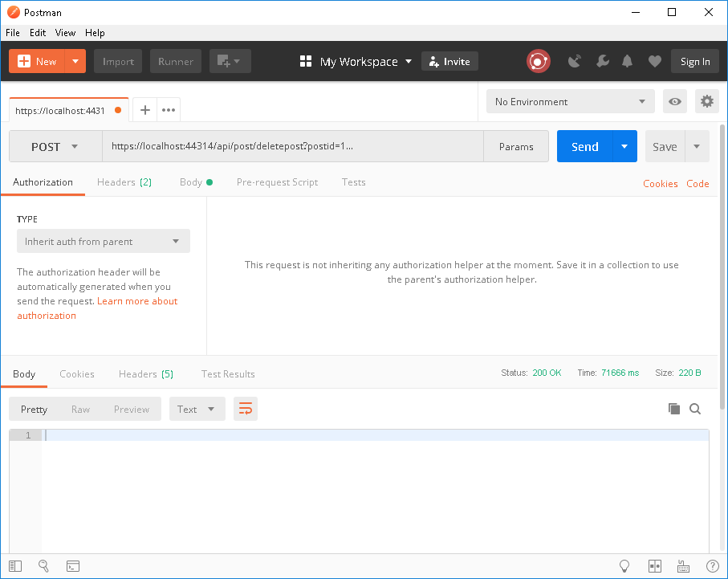Open keyboard shortcuts icon

point(683,566)
